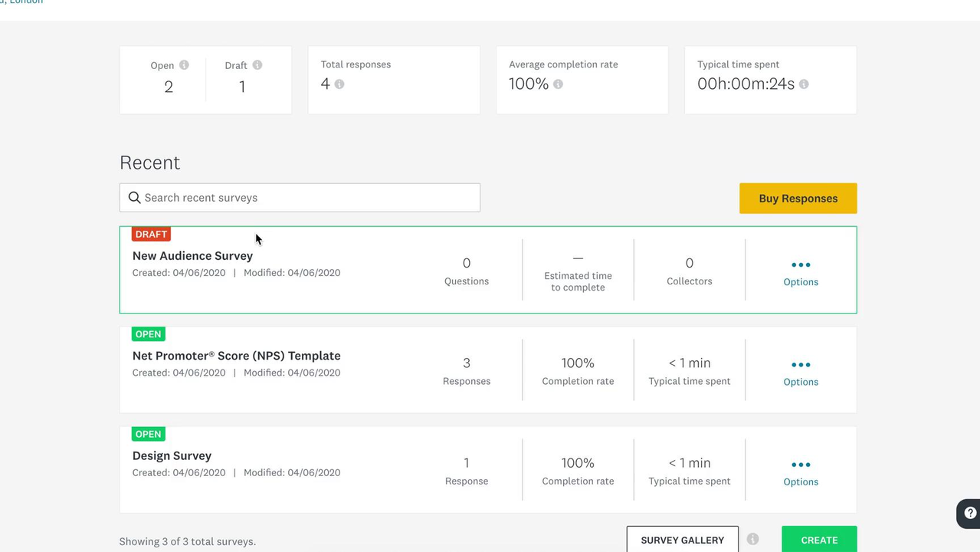Click the red DRAFT status badge
The width and height of the screenshot is (980, 552).
click(x=151, y=235)
